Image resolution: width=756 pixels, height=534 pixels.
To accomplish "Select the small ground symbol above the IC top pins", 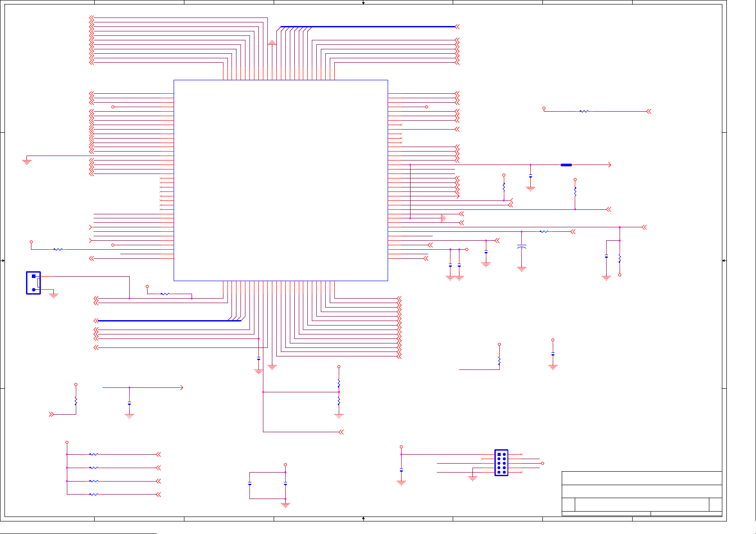I will (272, 43).
